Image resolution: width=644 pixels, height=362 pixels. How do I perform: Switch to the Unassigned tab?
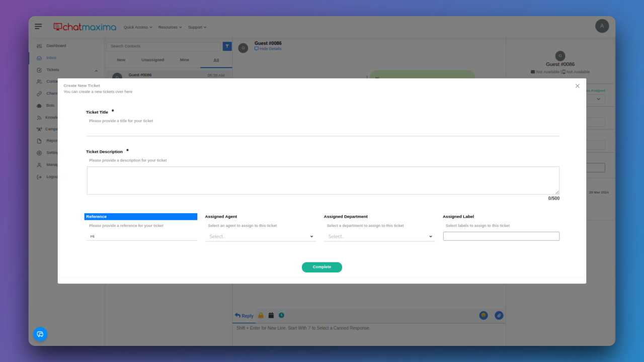point(152,60)
